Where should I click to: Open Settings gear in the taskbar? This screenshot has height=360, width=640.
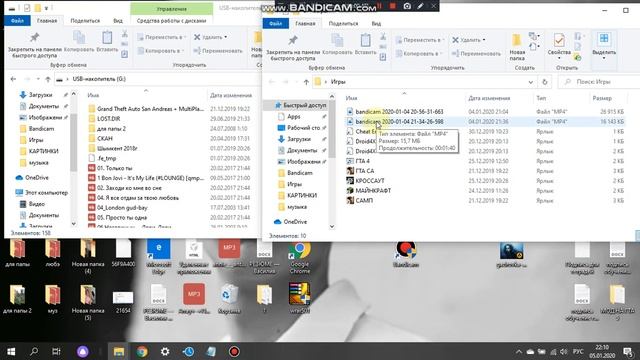click(x=165, y=351)
